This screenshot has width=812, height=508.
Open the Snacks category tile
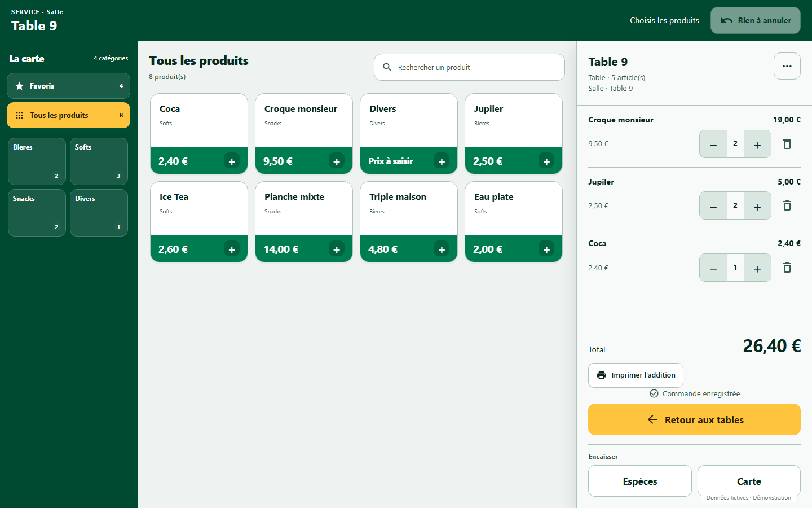coord(37,213)
